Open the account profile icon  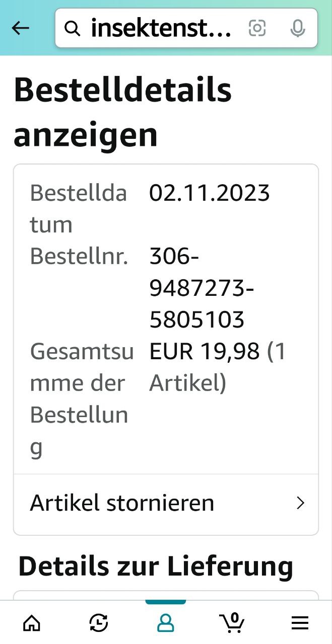coord(165,623)
